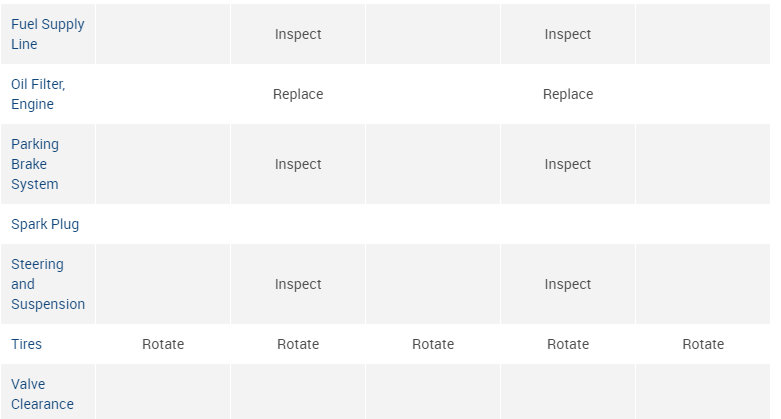Image resolution: width=781 pixels, height=419 pixels.
Task: Select the first Replace cell for Oil Filter
Action: (x=298, y=94)
